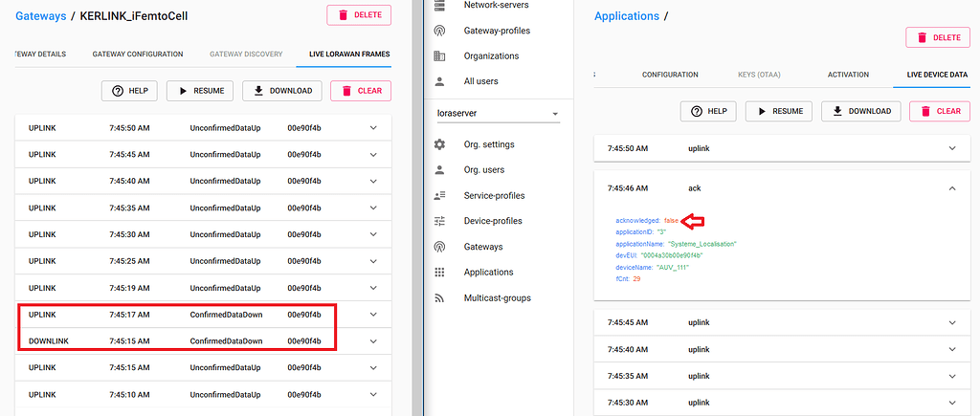Click the Device-profiles sliders icon
This screenshot has width=980, height=416.
(439, 221)
